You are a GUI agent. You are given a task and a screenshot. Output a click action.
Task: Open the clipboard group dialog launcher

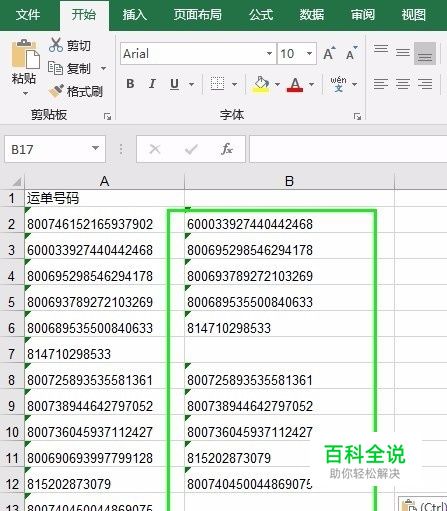(107, 116)
